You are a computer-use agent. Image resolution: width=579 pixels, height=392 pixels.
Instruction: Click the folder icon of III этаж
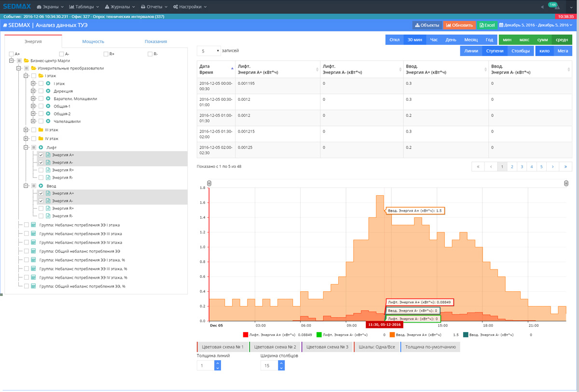[41, 130]
